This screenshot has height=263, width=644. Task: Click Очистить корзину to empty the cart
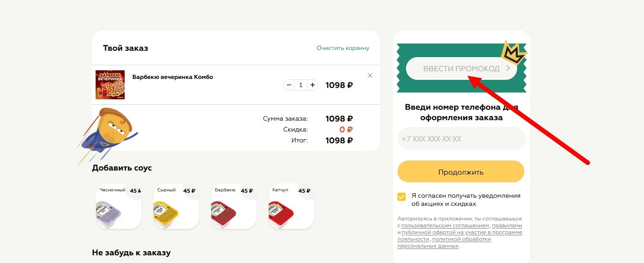[x=343, y=48]
